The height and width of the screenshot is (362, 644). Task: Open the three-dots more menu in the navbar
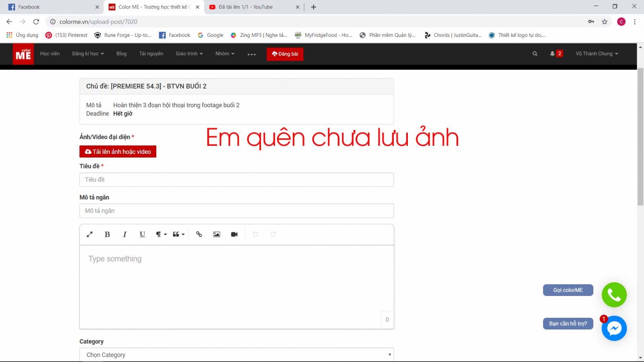tap(252, 54)
